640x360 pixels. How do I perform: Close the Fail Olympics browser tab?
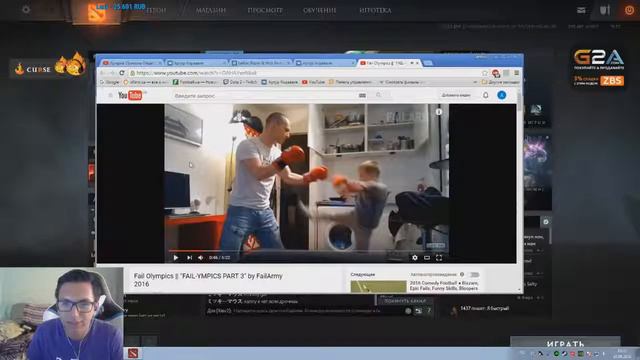[417, 63]
